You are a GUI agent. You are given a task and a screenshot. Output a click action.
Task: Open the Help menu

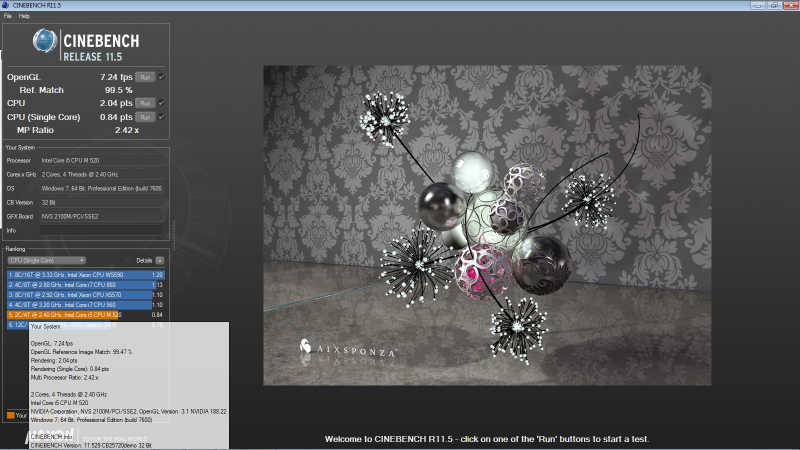(24, 16)
